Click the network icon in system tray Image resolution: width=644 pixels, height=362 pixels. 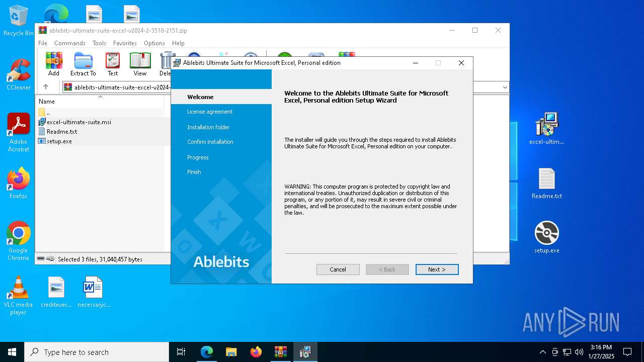(x=567, y=352)
